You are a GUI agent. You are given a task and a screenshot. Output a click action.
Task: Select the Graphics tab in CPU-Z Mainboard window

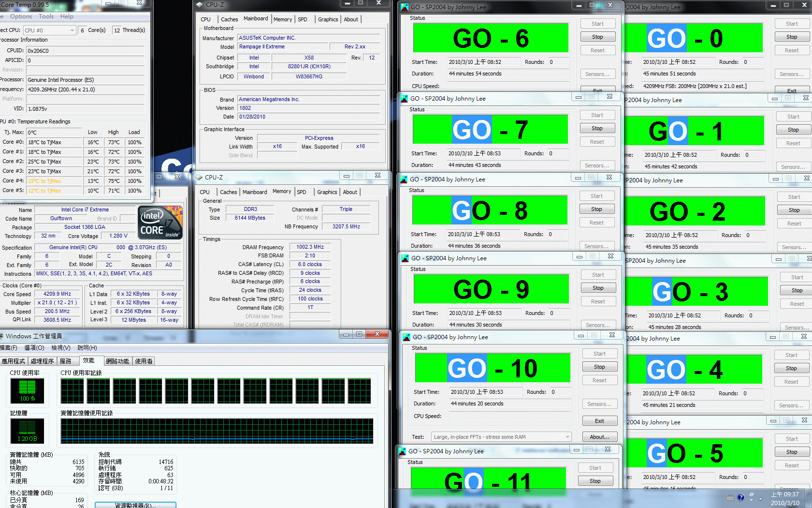328,19
